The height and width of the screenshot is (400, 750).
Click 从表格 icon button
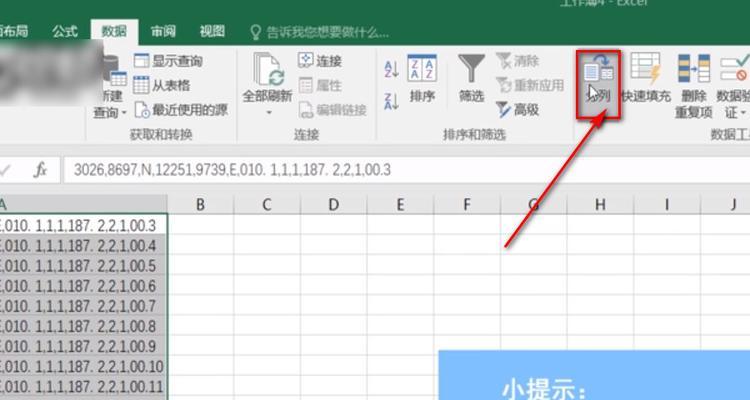point(161,85)
